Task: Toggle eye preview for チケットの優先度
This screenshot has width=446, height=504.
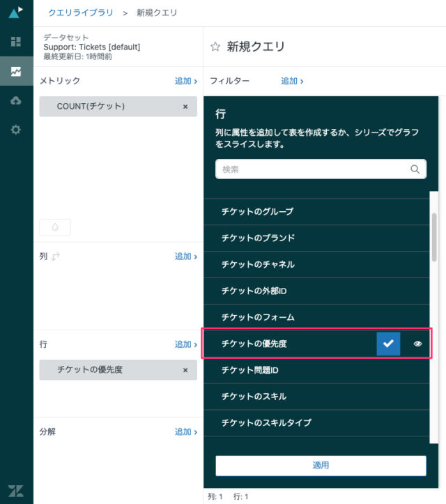Action: (x=418, y=344)
